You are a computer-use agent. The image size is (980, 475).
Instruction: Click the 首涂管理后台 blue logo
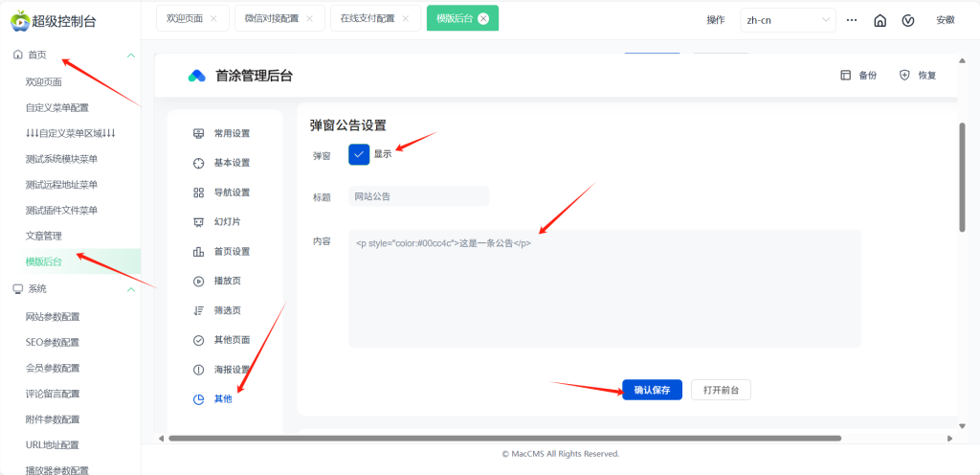click(197, 76)
